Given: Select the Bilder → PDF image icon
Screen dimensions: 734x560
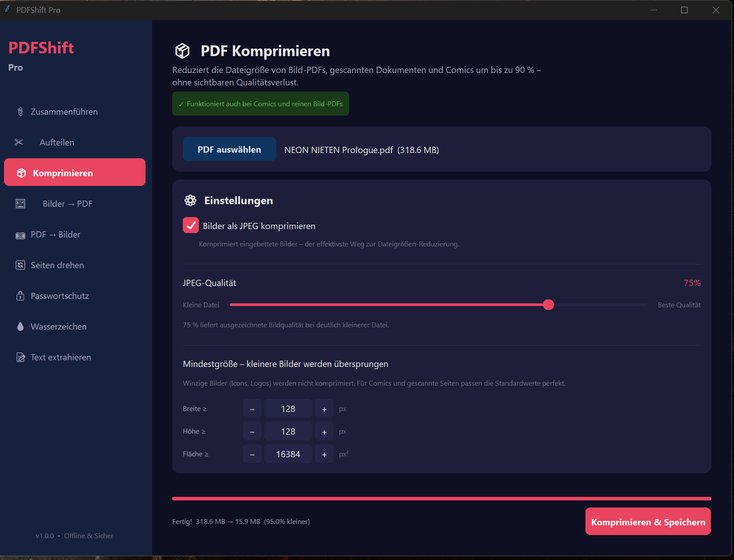Looking at the screenshot, I should [x=20, y=203].
